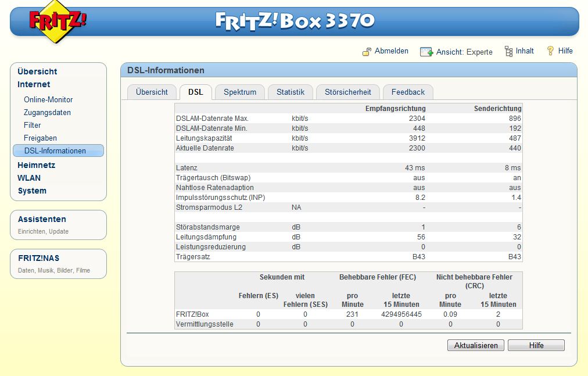
Task: Click the Leitungskapazität row label
Action: point(204,138)
